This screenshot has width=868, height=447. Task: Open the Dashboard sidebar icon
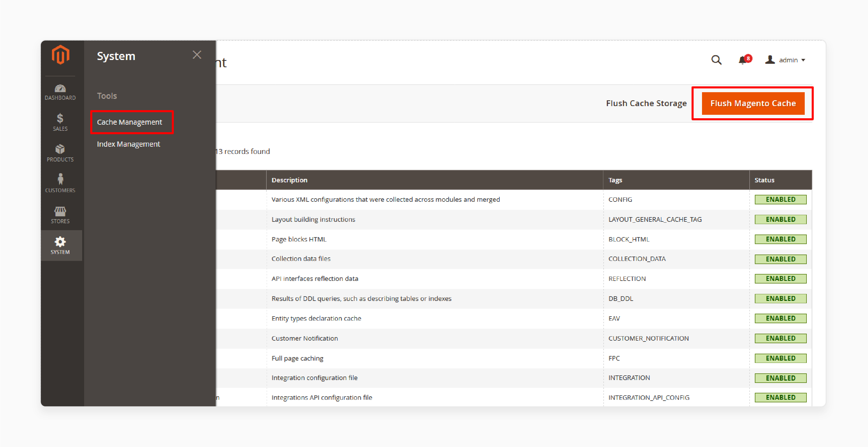60,92
